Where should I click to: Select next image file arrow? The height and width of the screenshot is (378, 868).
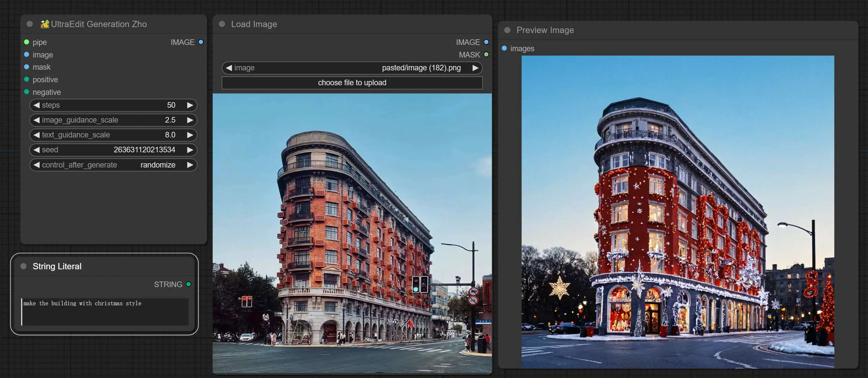(x=475, y=68)
